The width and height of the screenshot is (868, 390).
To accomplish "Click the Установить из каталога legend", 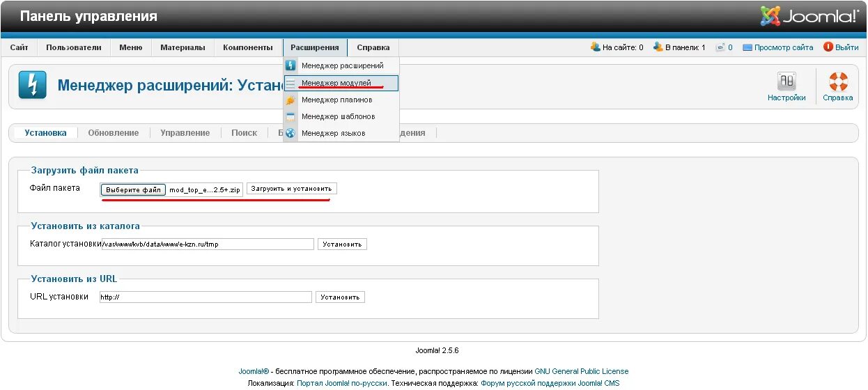I will 86,226.
